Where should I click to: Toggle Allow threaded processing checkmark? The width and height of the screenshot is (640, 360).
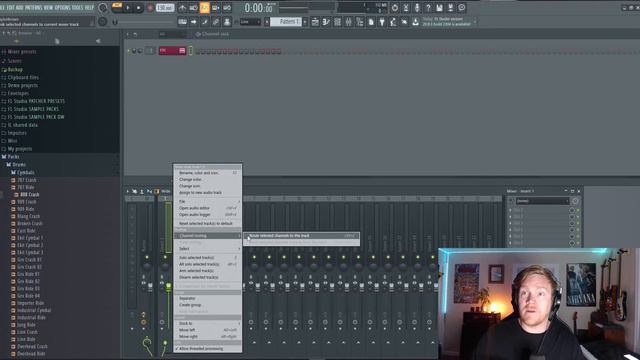177,349
